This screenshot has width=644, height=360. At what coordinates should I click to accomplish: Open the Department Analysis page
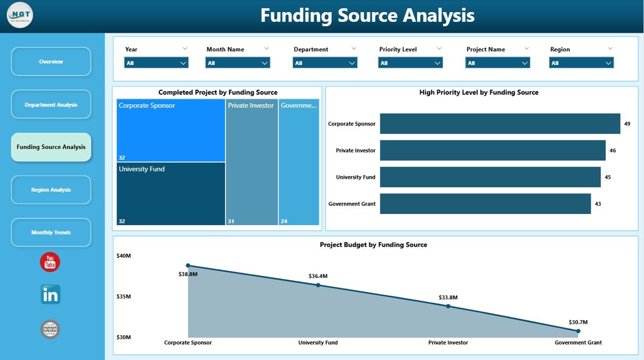coord(50,104)
